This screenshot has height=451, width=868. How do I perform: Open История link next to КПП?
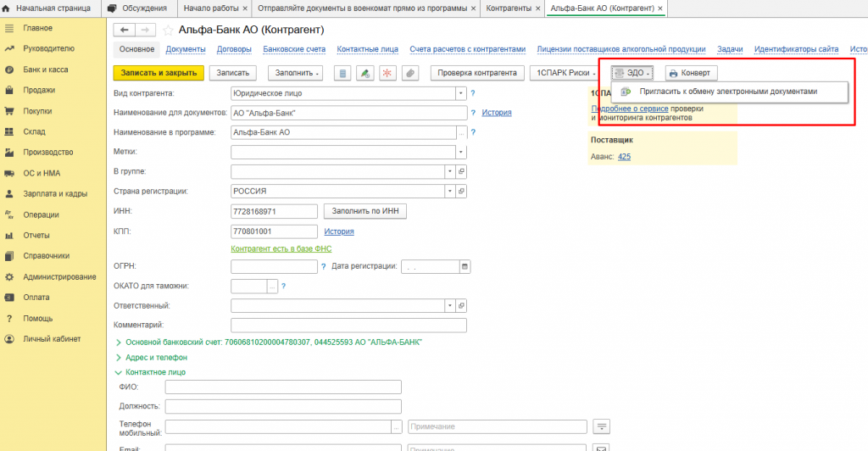click(x=339, y=232)
